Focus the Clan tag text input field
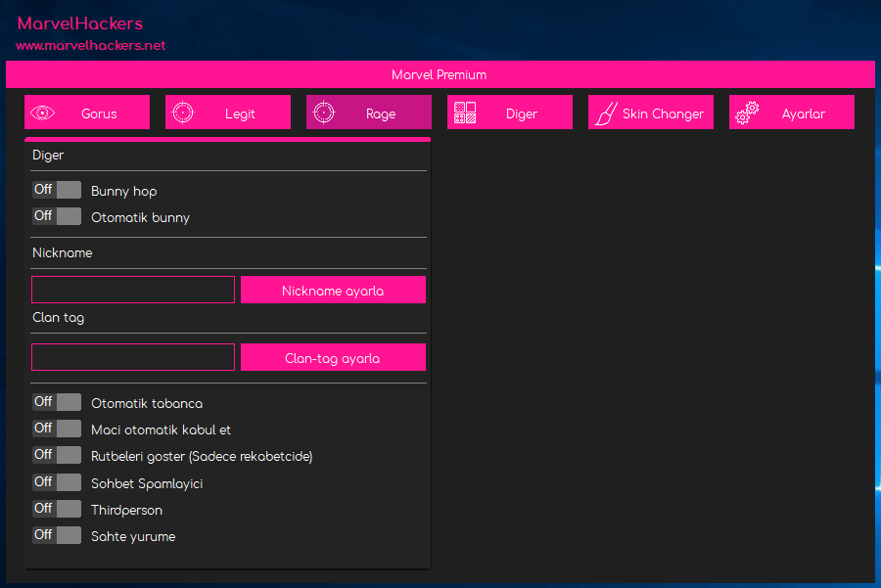Image resolution: width=881 pixels, height=588 pixels. pyautogui.click(x=133, y=357)
